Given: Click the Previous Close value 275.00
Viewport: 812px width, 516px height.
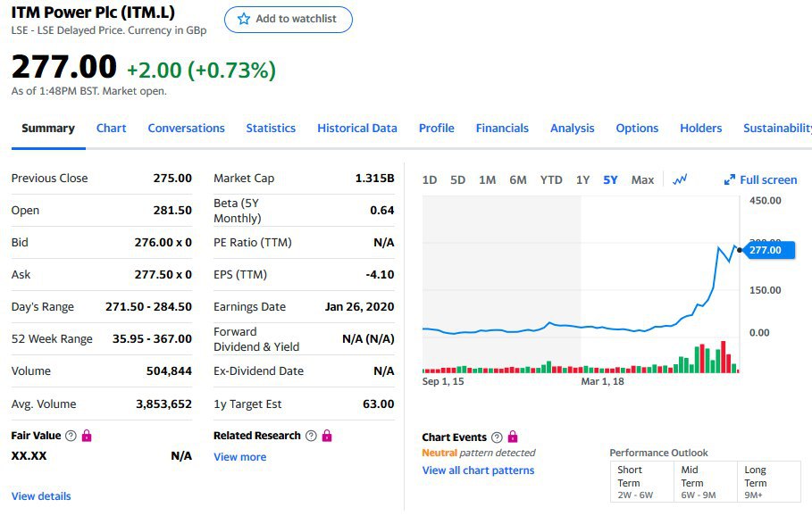Looking at the screenshot, I should coord(172,178).
